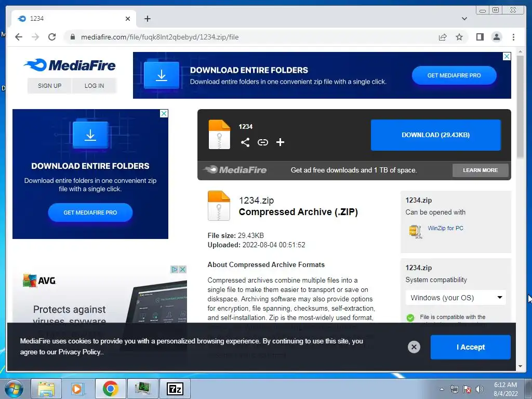The image size is (532, 399).
Task: Open Windows Explorer from the taskbar
Action: point(46,389)
